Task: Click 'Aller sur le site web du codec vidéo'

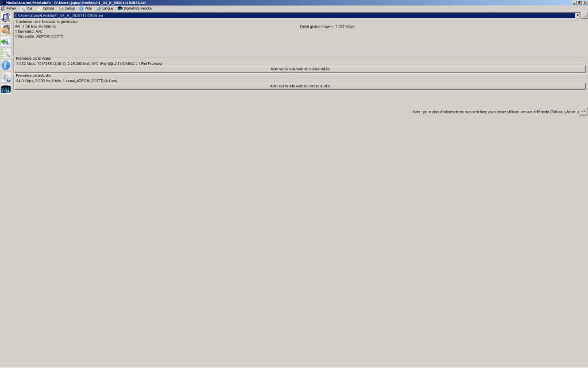Action: point(300,69)
